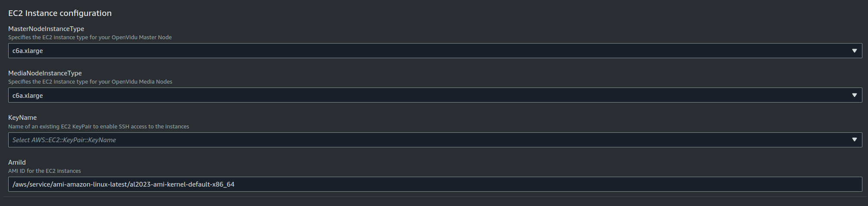Click the MasterNodeInstanceType dropdown arrow
The height and width of the screenshot is (206, 868).
(x=854, y=51)
